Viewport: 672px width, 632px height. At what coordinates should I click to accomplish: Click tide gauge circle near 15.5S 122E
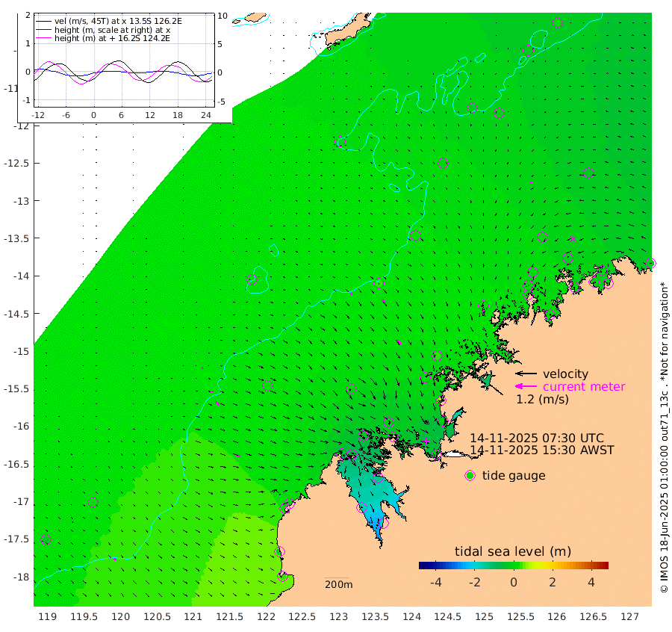pos(267,386)
